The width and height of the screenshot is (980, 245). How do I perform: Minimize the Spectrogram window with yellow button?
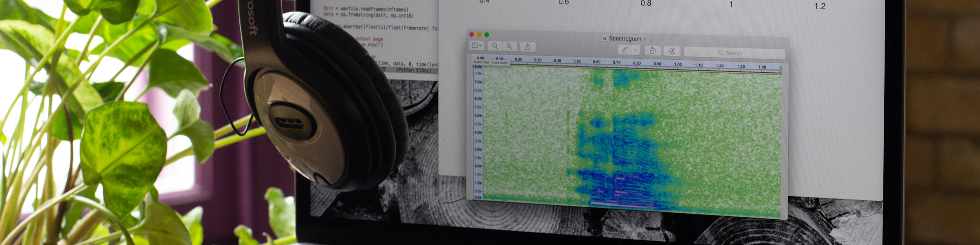[479, 34]
